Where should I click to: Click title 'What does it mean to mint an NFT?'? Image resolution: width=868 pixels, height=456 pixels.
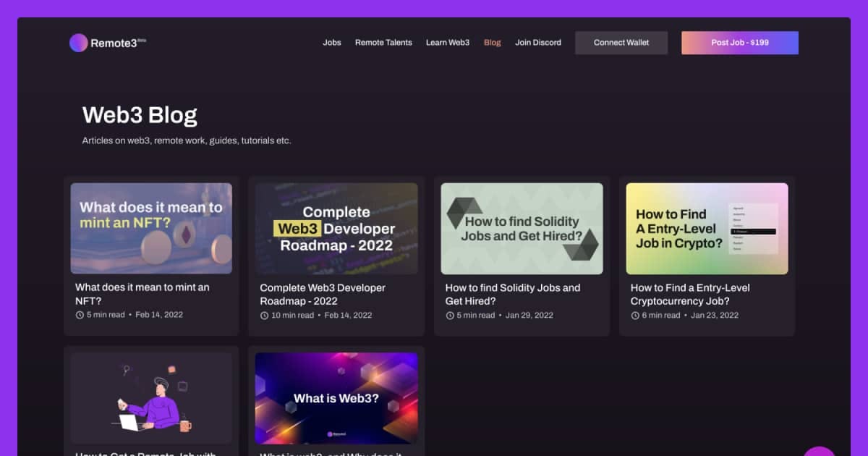point(142,294)
